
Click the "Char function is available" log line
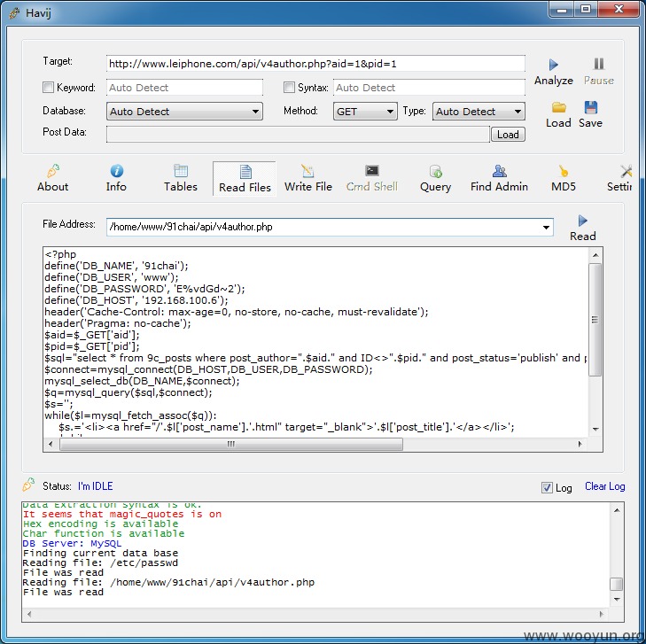tap(104, 533)
